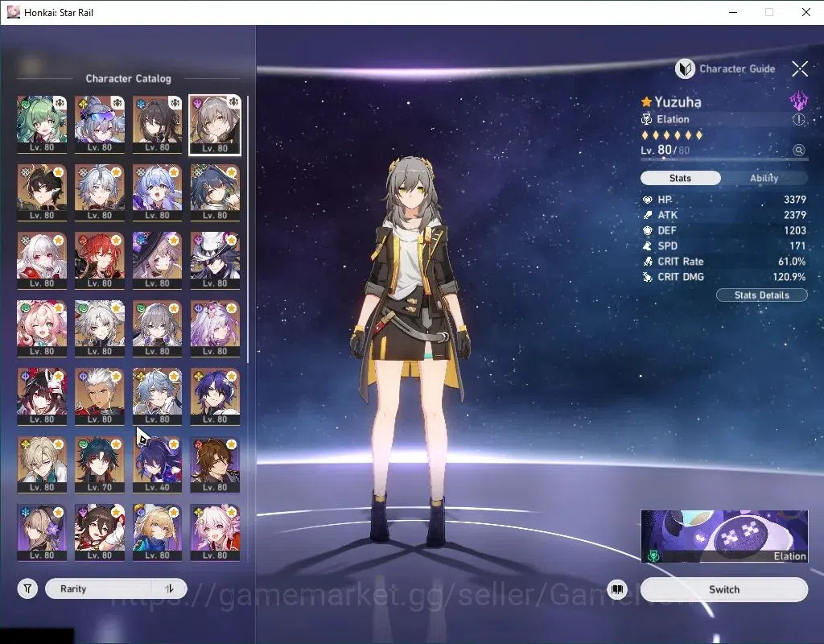Select the selected gray-haired Yuzuha portrait
Viewport: 824px width, 644px height.
coord(214,125)
